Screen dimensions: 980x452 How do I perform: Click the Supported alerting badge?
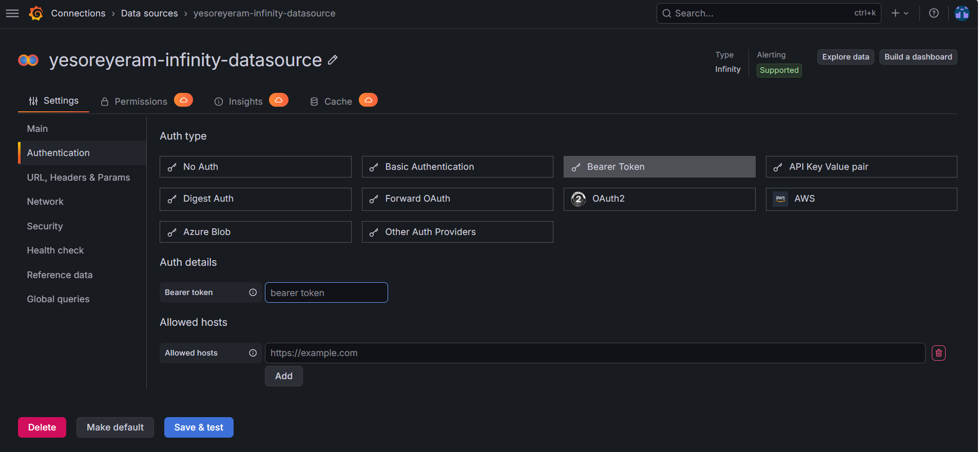coord(779,70)
